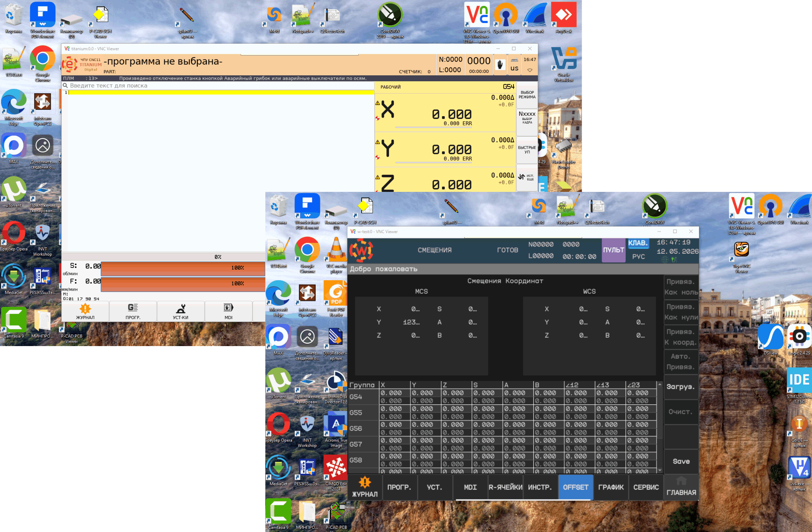This screenshot has width=812, height=532.
Task: Click the green cable connection icon under the date
Action: point(674,260)
